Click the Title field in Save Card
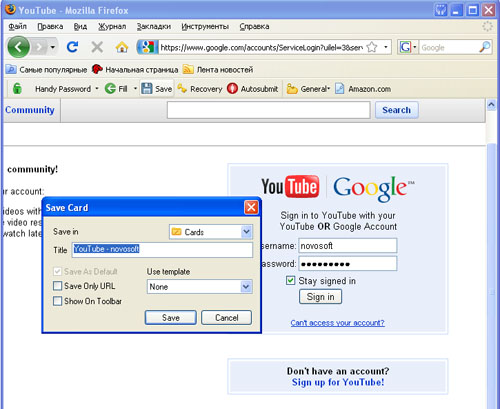The height and width of the screenshot is (409, 500). tap(162, 250)
